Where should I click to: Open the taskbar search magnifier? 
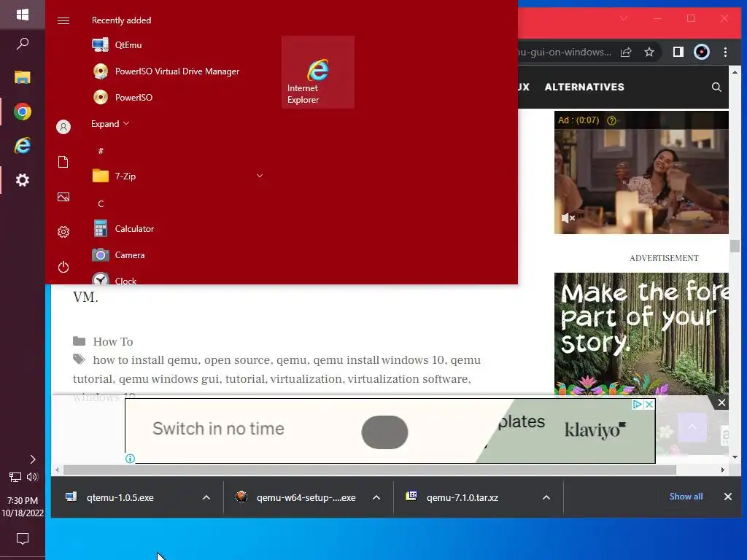point(23,44)
